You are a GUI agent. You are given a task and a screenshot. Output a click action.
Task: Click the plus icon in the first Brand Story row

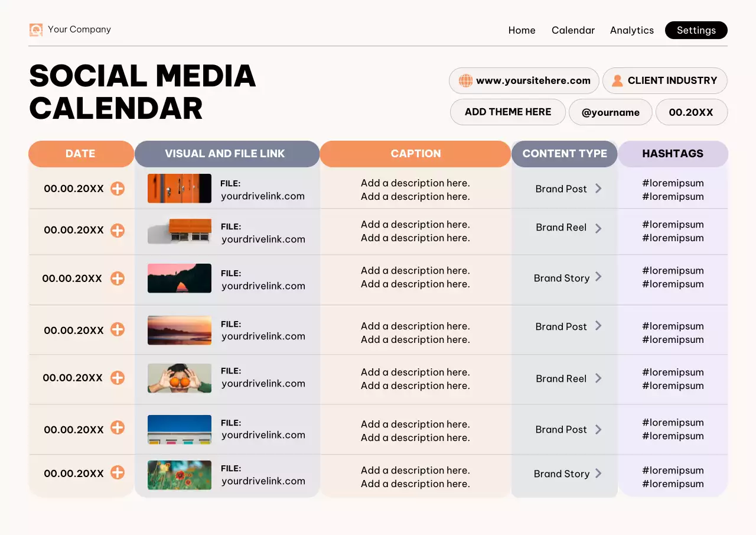coord(118,278)
